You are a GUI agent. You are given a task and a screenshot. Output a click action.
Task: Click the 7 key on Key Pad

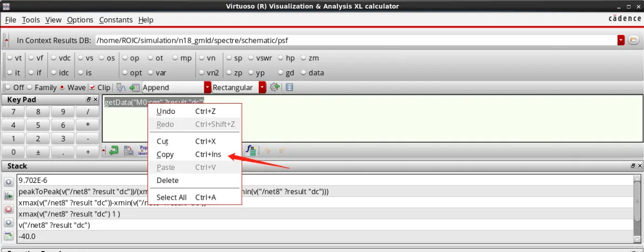tap(14, 112)
